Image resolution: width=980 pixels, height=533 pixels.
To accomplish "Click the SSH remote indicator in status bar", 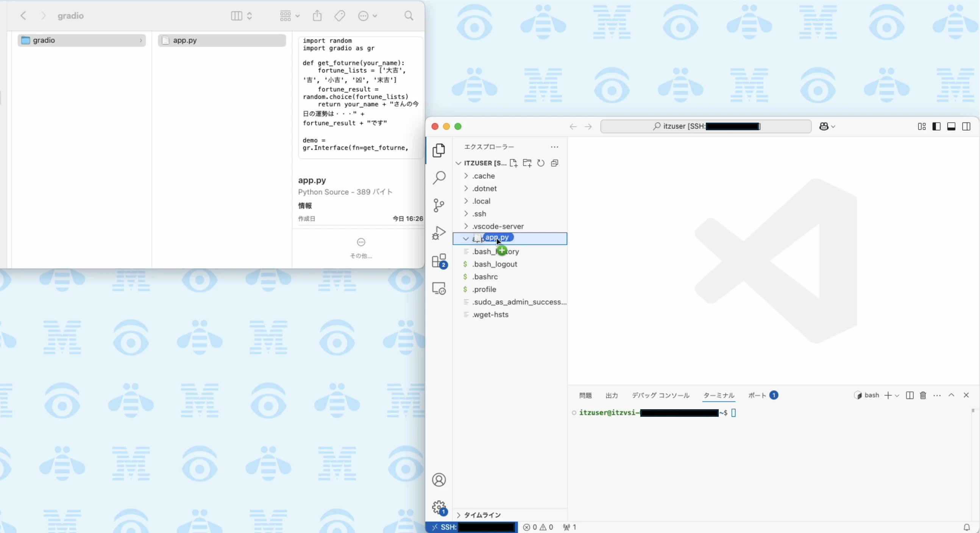I will click(x=472, y=527).
